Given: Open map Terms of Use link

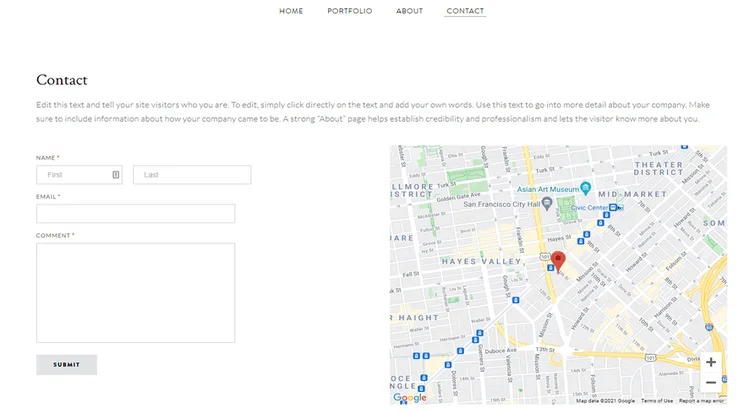Looking at the screenshot, I should point(657,401).
